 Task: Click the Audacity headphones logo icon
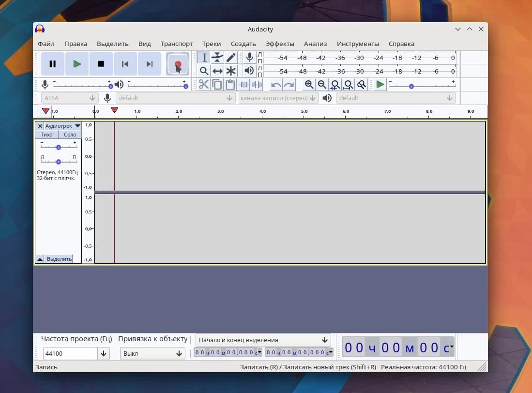coord(40,29)
